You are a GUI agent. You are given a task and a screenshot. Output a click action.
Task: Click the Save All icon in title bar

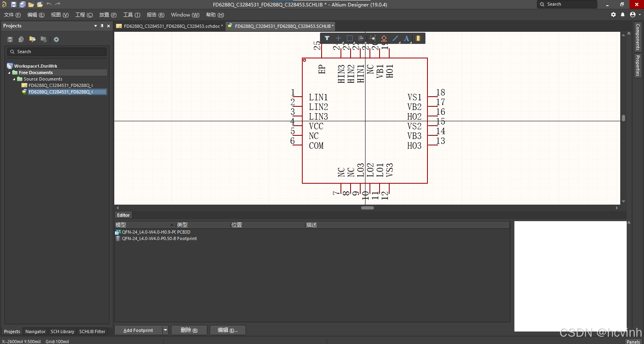[22, 4]
